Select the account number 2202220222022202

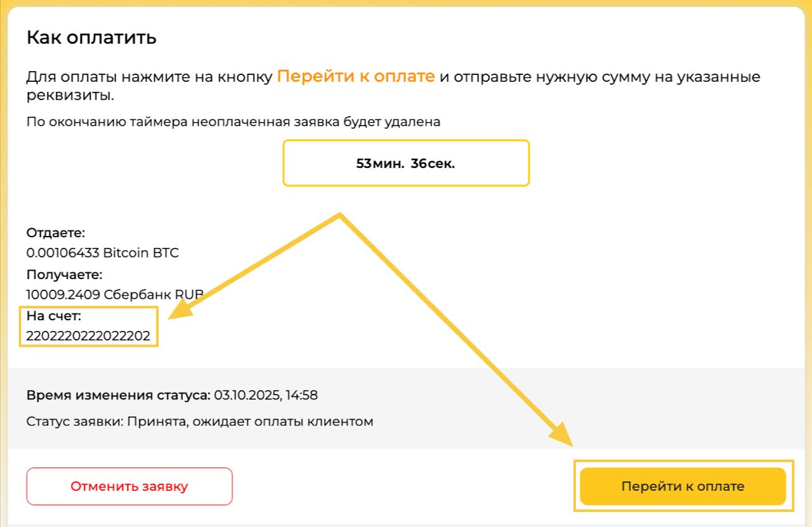tap(88, 336)
